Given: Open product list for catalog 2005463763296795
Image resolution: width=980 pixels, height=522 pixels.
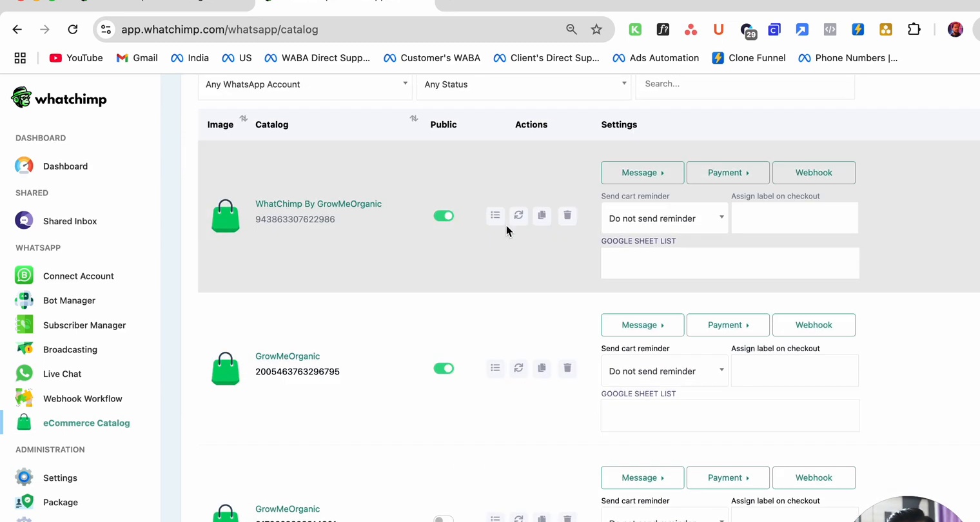Looking at the screenshot, I should tap(495, 368).
